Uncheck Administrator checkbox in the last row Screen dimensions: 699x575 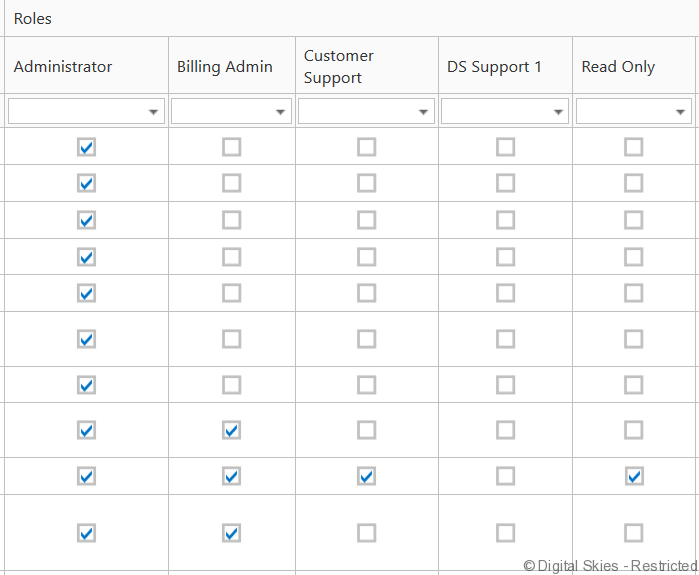coord(87,533)
